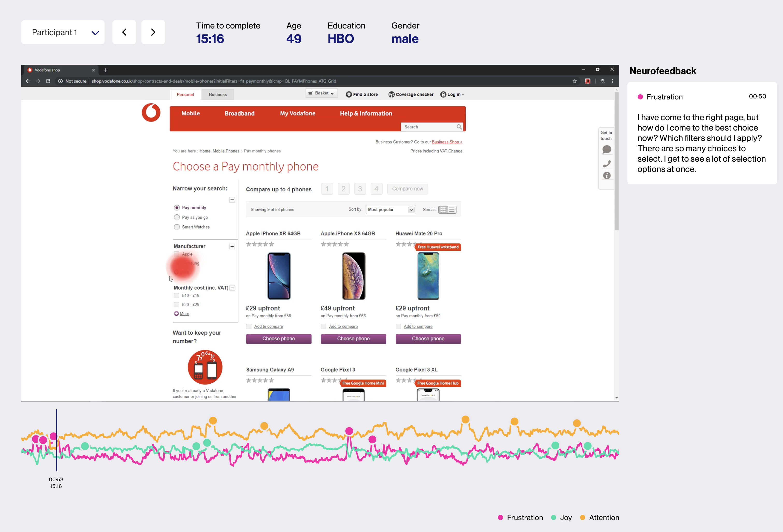Click the bookmark star icon
This screenshot has width=783, height=532.
point(575,81)
